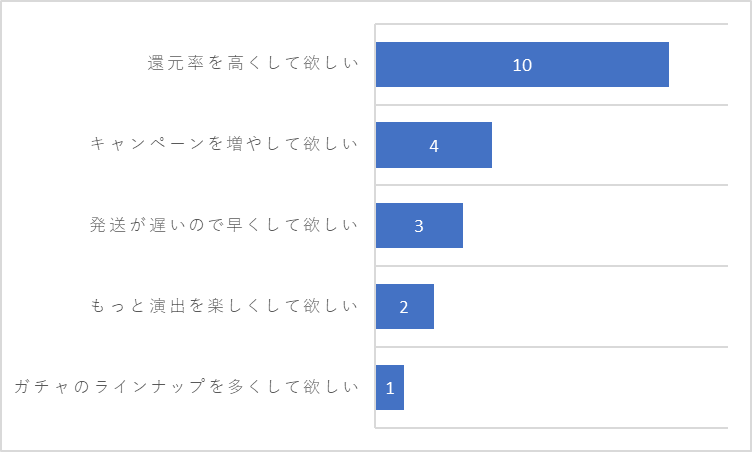Select the bar labeled 1
The height and width of the screenshot is (452, 752).
click(x=390, y=387)
